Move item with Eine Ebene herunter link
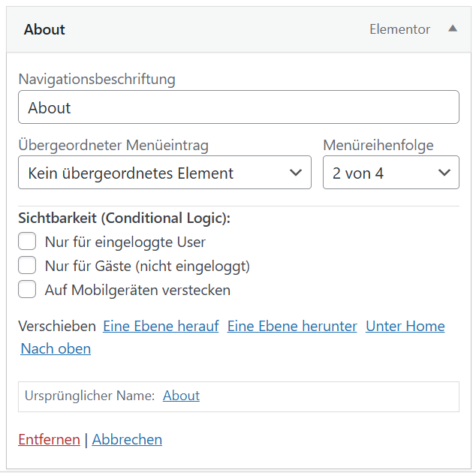The image size is (476, 473). (x=292, y=326)
